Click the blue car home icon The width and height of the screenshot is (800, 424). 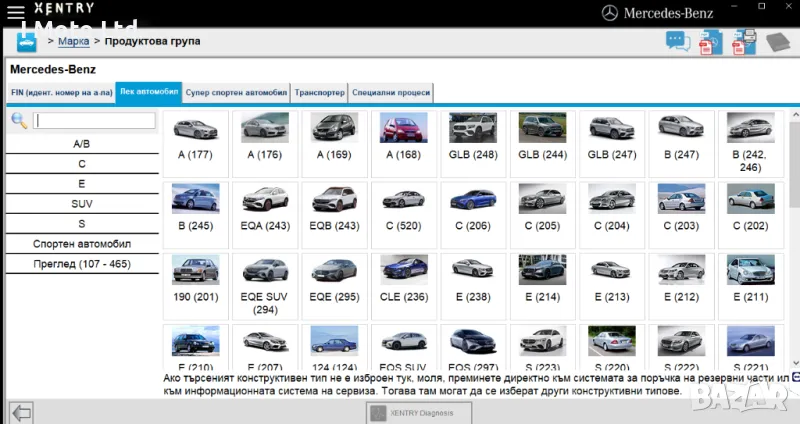pos(26,41)
